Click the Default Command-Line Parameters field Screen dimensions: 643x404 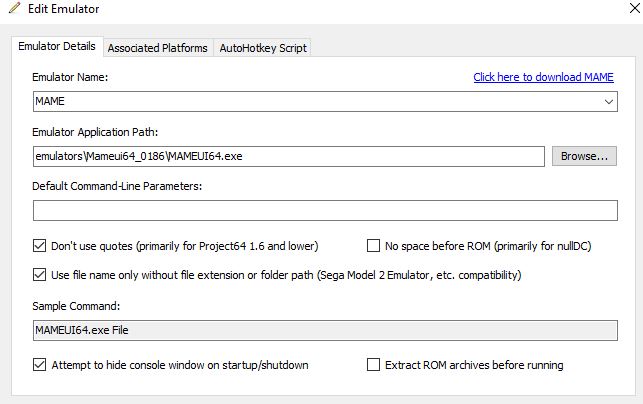[x=325, y=211]
